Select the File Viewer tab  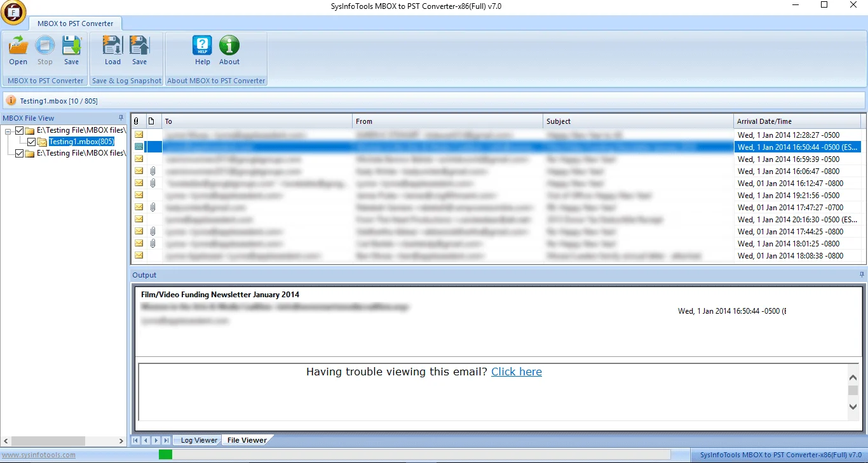coord(247,440)
